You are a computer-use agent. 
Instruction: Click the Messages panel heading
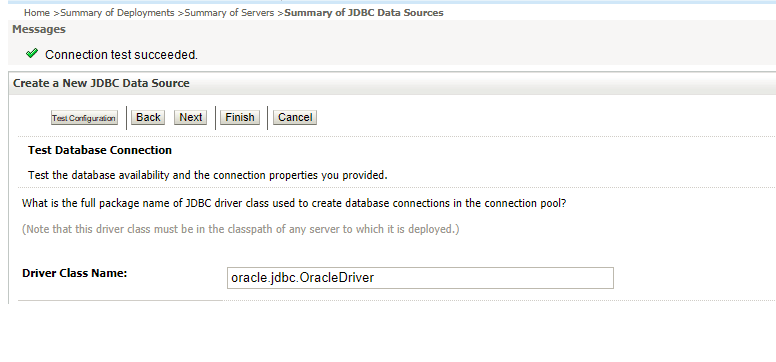[39, 29]
